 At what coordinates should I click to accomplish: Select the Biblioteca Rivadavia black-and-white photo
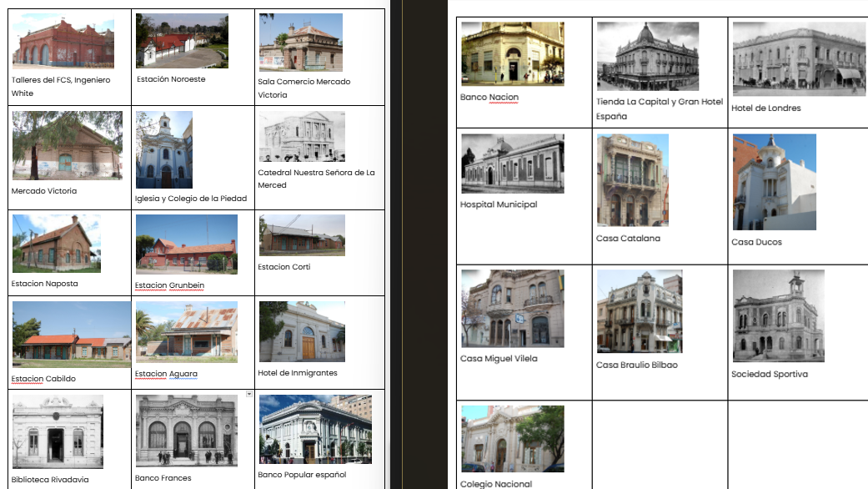point(58,432)
